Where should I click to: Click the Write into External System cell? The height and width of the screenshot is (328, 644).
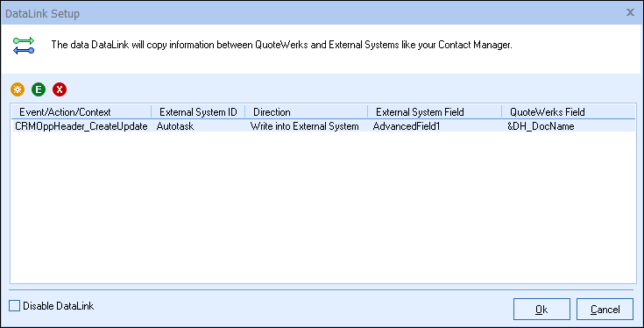pos(304,126)
